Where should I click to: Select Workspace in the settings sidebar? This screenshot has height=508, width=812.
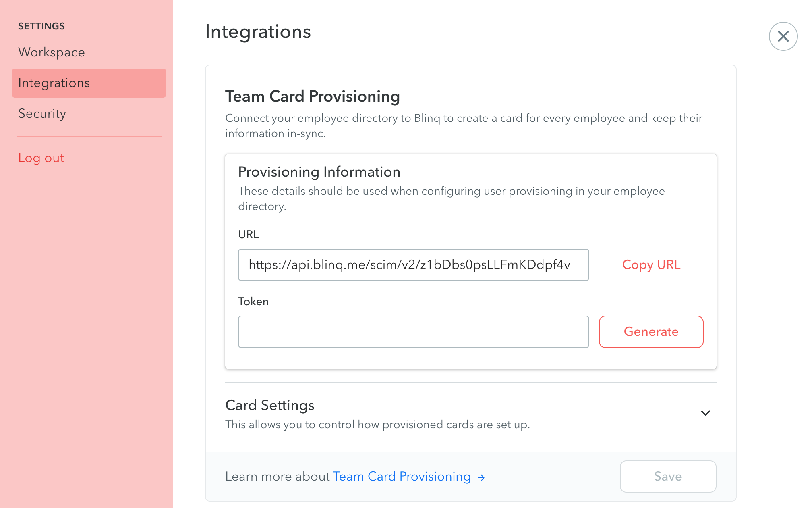(x=52, y=52)
